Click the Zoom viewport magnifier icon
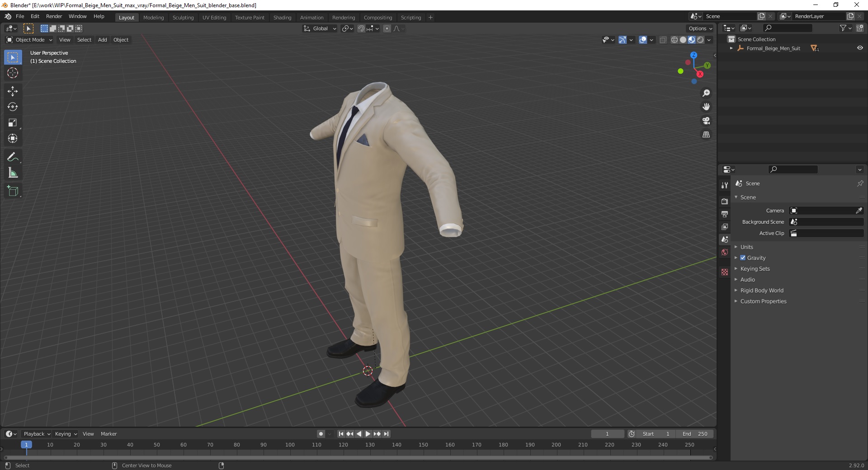Viewport: 868px width, 470px height. coord(706,93)
